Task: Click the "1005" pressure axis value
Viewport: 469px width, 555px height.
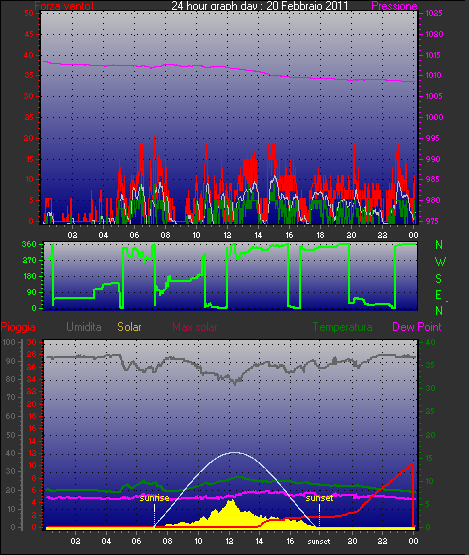Action: tap(434, 96)
